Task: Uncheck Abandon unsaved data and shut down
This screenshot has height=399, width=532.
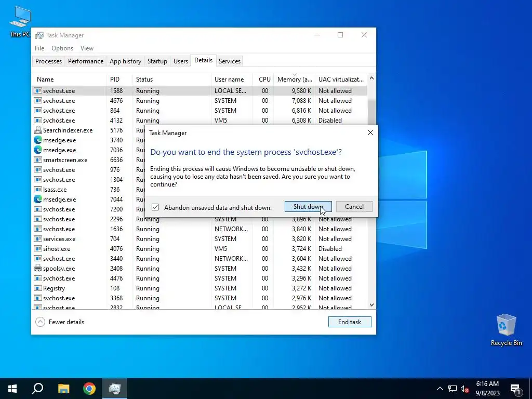Action: click(x=155, y=207)
